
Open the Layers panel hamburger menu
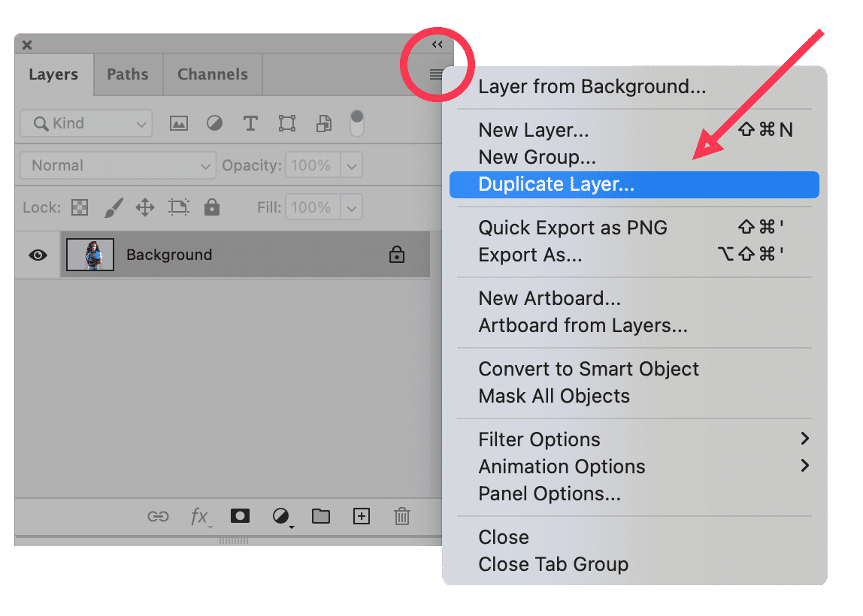tap(436, 74)
